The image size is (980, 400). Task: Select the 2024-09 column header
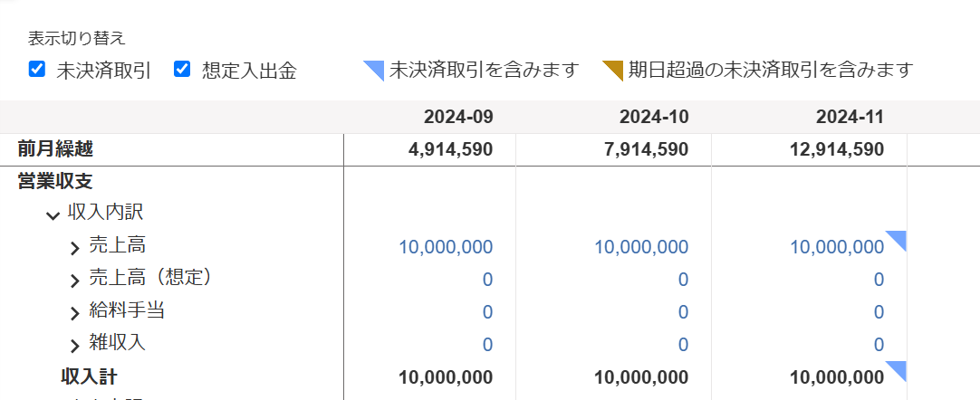458,118
